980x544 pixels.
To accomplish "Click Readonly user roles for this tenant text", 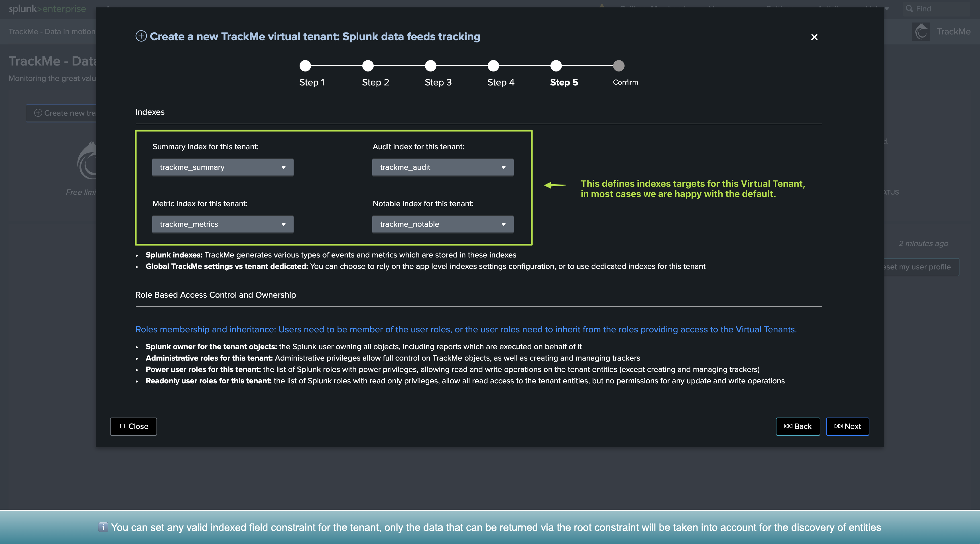I will tap(465, 381).
